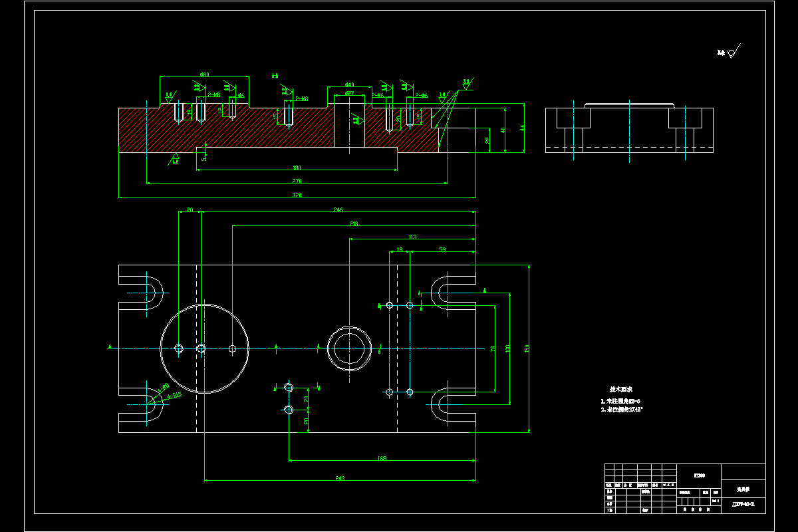Click the 180 slot length dimension text
798x532 pixels.
[297, 168]
